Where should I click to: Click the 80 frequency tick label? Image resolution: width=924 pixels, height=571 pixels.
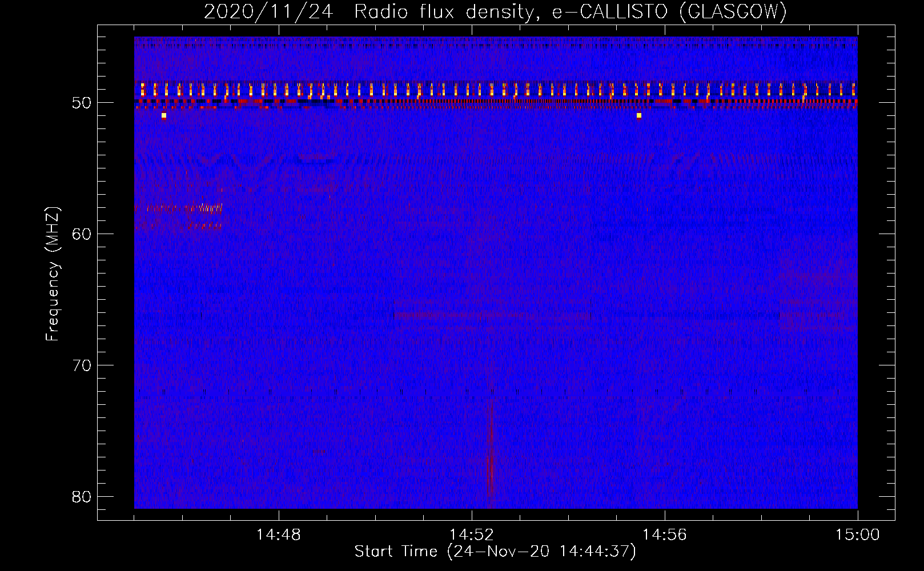click(82, 497)
